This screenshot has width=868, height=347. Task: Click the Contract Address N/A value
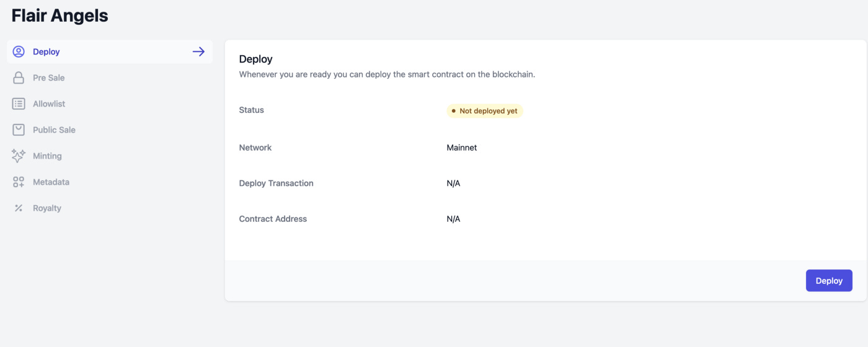(x=453, y=219)
